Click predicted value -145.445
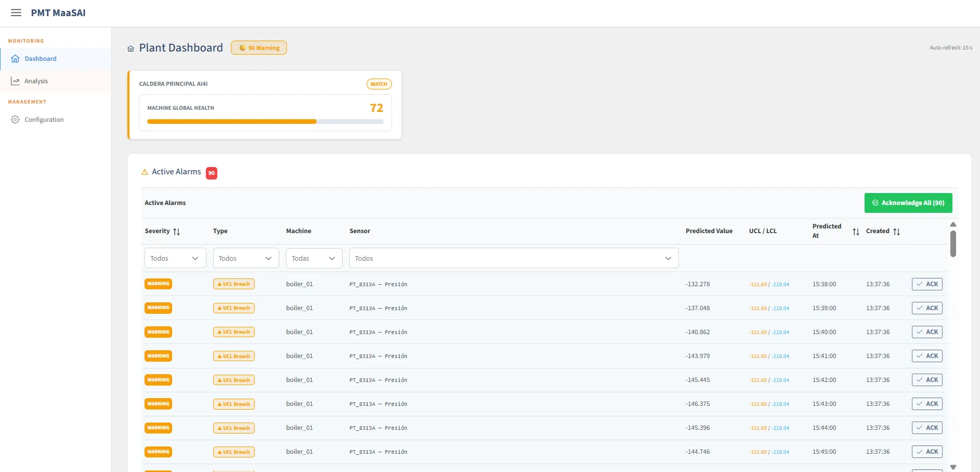Image resolution: width=980 pixels, height=472 pixels. coord(698,380)
